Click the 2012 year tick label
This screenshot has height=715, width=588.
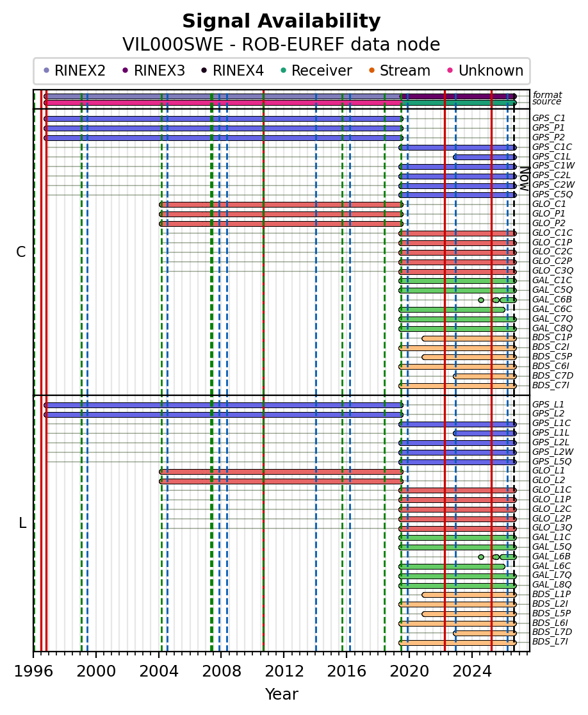point(284,671)
